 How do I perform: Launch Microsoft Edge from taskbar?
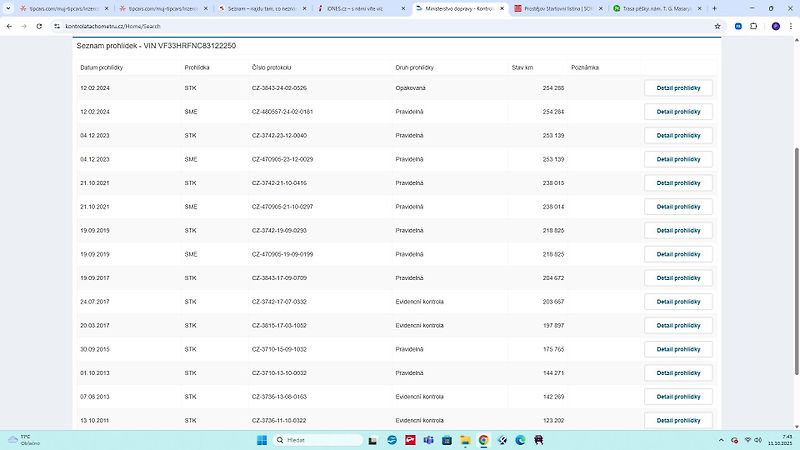(520, 440)
